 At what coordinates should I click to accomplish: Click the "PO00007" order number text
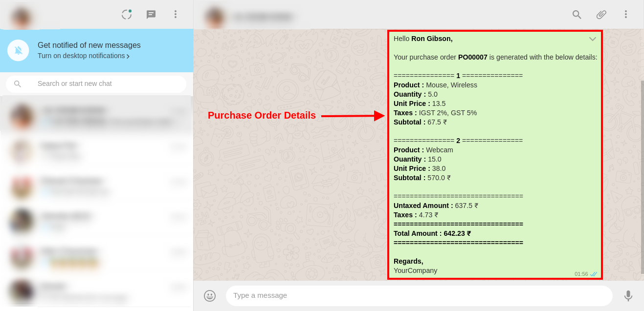pos(473,57)
